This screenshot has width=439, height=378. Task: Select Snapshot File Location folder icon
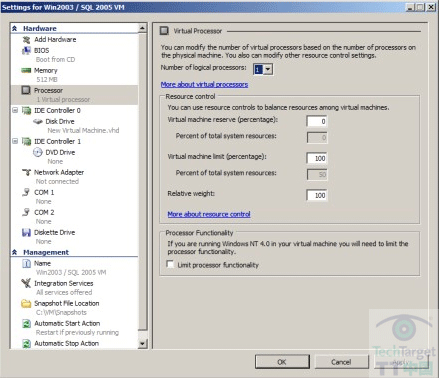[x=26, y=303]
